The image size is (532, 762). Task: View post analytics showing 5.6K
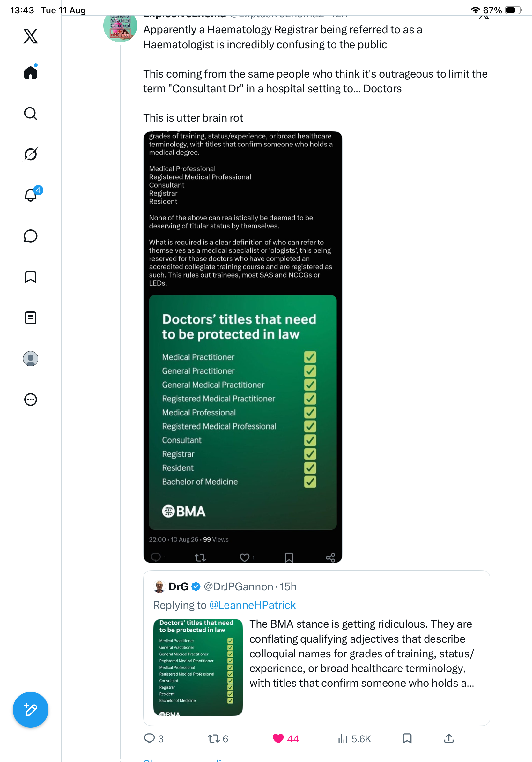point(354,738)
